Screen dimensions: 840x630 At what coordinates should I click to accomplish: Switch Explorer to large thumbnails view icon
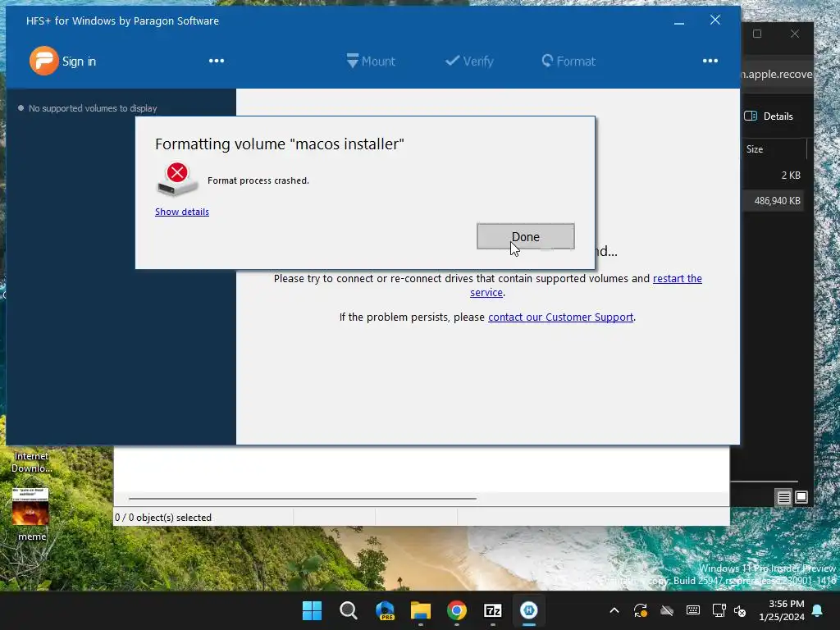tap(801, 497)
